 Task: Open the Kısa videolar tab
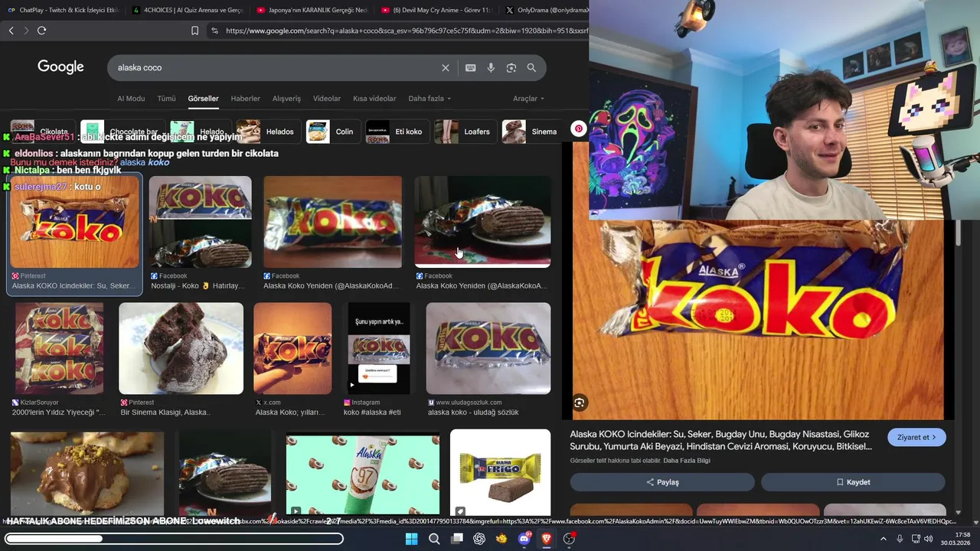coord(374,99)
